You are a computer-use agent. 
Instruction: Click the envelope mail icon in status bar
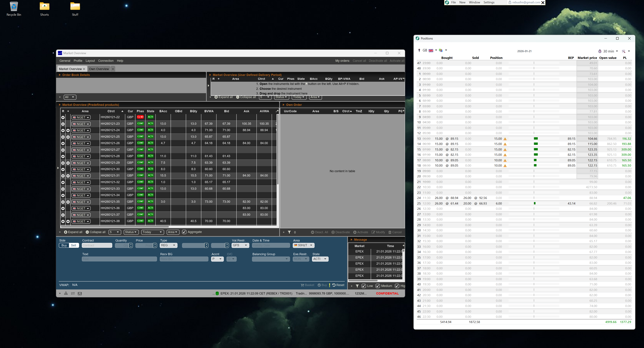[80, 294]
